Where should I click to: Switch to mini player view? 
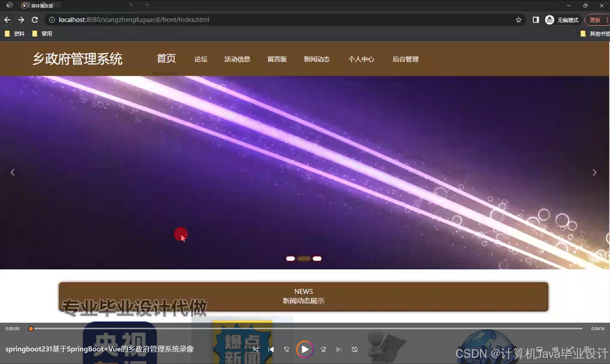click(x=587, y=349)
